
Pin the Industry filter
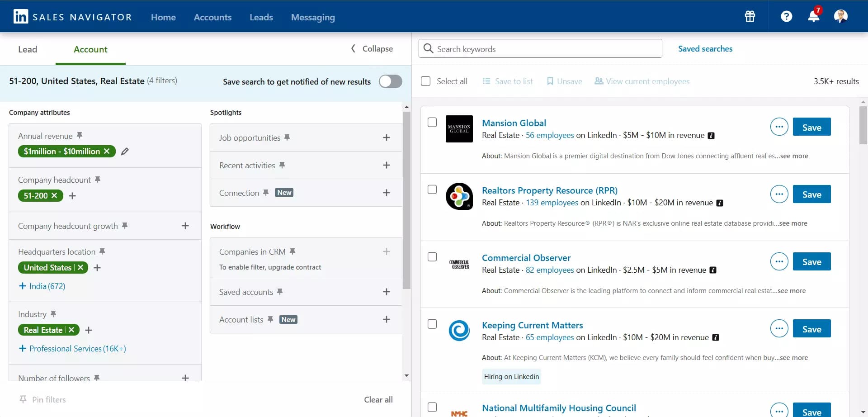53,313
